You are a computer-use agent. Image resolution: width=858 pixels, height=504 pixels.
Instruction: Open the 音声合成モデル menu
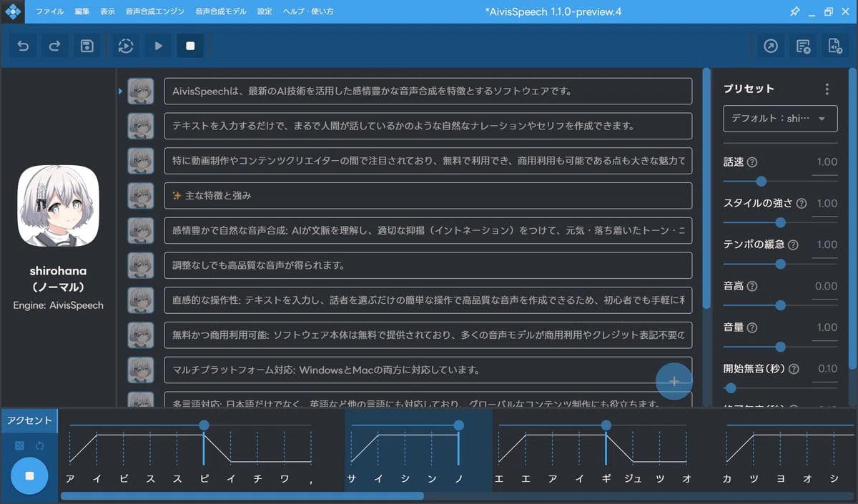tap(222, 11)
